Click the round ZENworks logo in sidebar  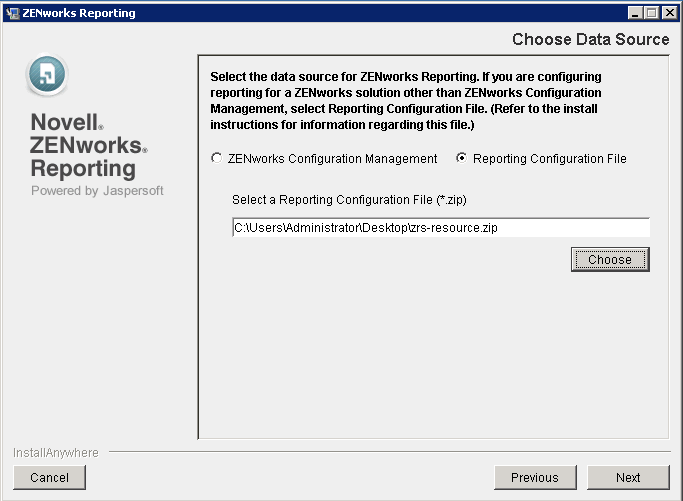47,77
